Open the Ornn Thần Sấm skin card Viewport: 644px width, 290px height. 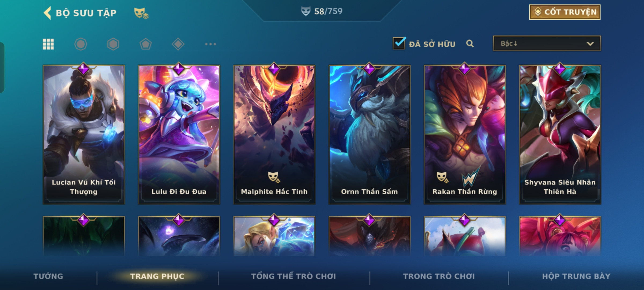tap(369, 134)
